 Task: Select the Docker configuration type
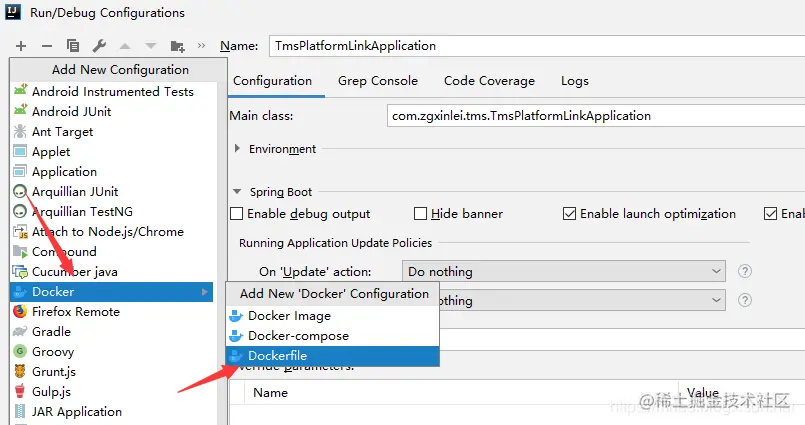tap(111, 292)
